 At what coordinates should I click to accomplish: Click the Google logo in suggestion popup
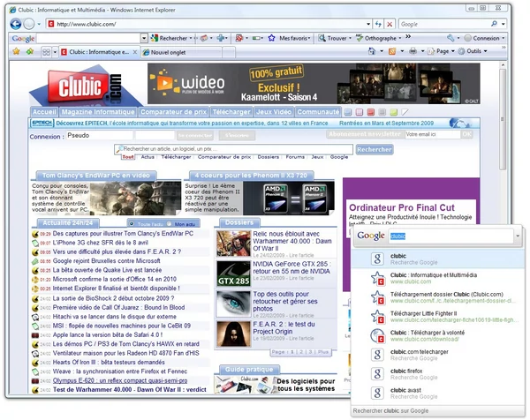pos(371,236)
